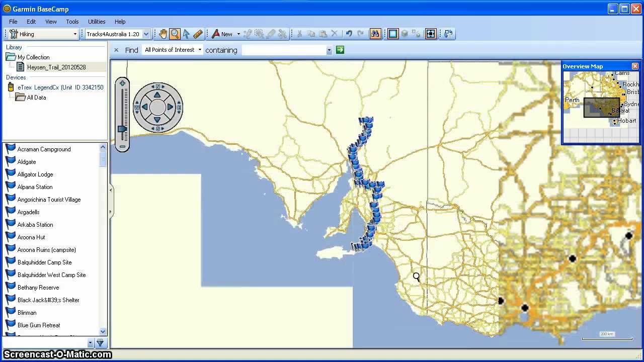The width and height of the screenshot is (644, 362).
Task: Select Acraman Campground waypoint
Action: (x=44, y=149)
